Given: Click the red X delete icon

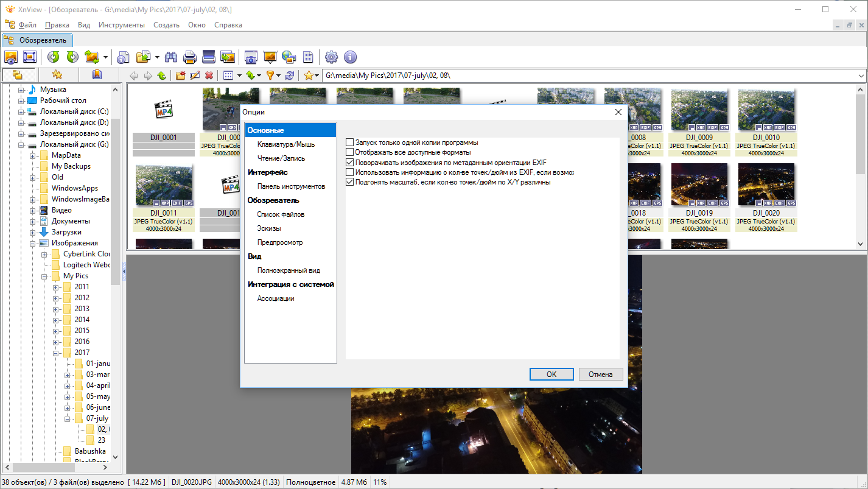Looking at the screenshot, I should 209,76.
